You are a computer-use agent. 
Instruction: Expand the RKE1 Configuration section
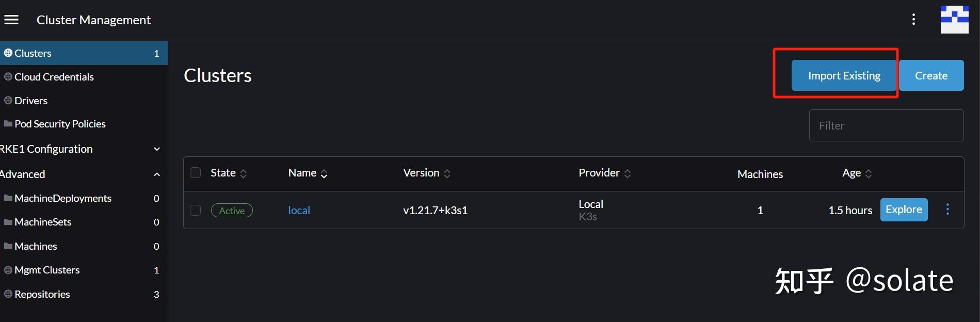click(157, 149)
